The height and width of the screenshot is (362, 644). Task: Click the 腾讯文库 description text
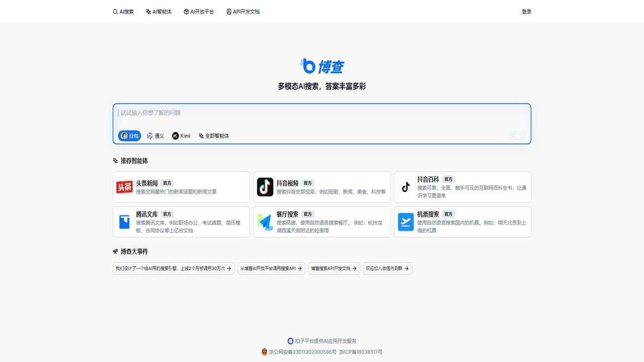pos(188,227)
